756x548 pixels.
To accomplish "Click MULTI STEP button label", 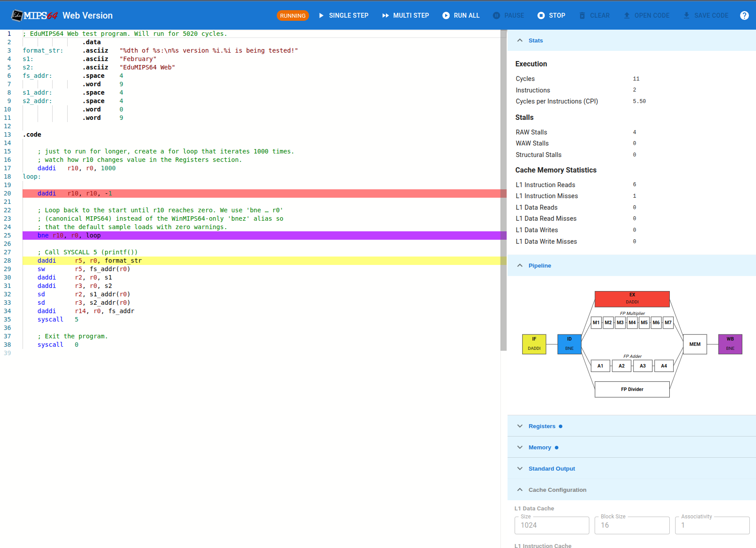I will pos(411,15).
